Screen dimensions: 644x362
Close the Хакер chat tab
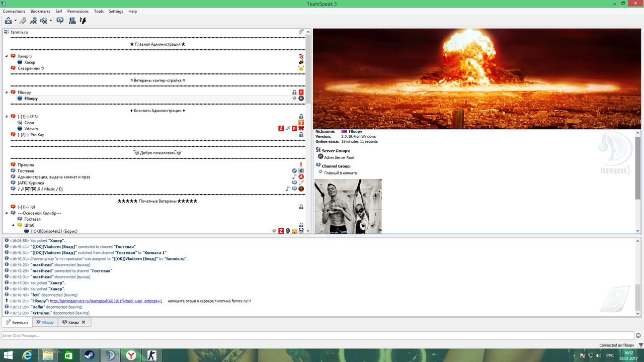coord(84,322)
